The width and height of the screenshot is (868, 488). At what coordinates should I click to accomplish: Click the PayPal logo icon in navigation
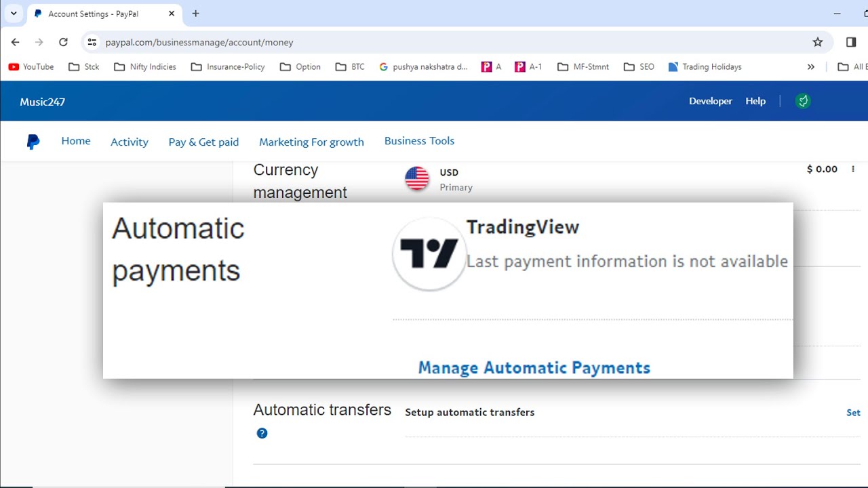pyautogui.click(x=33, y=142)
